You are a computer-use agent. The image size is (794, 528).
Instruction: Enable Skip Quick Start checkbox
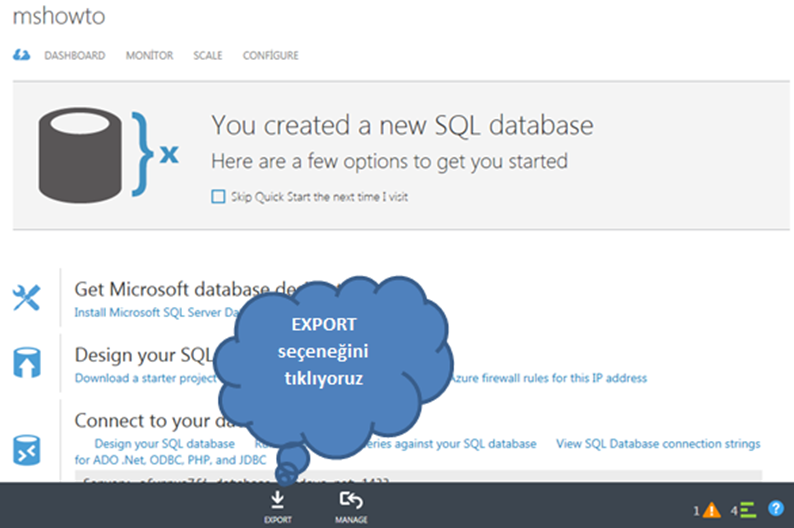pyautogui.click(x=218, y=196)
